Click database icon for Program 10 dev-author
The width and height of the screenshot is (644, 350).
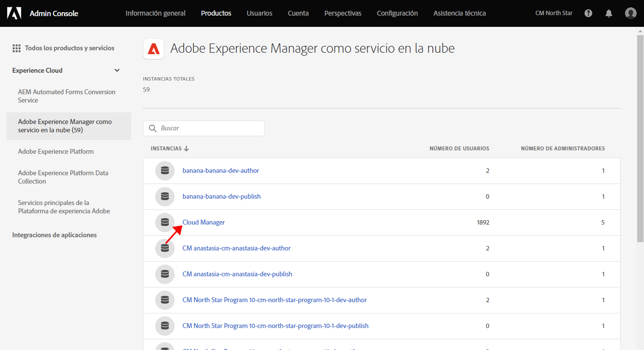pos(165,300)
